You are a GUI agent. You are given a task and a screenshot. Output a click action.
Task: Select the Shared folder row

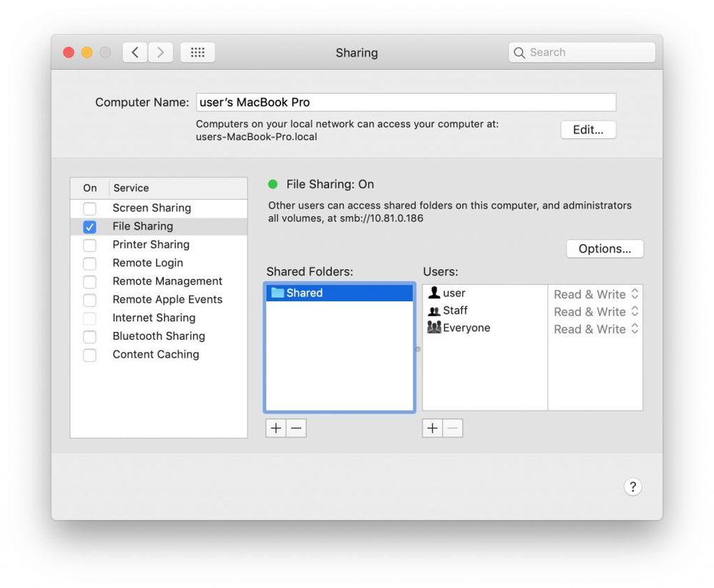[340, 293]
